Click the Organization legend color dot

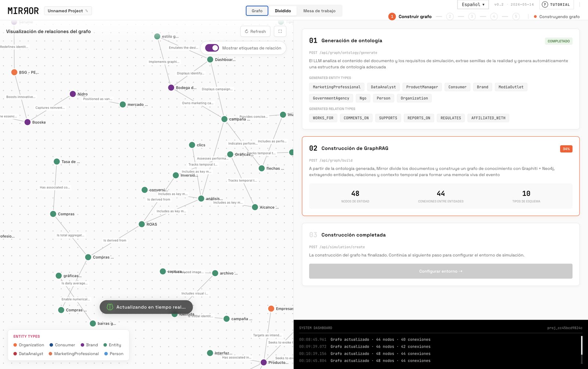click(15, 345)
